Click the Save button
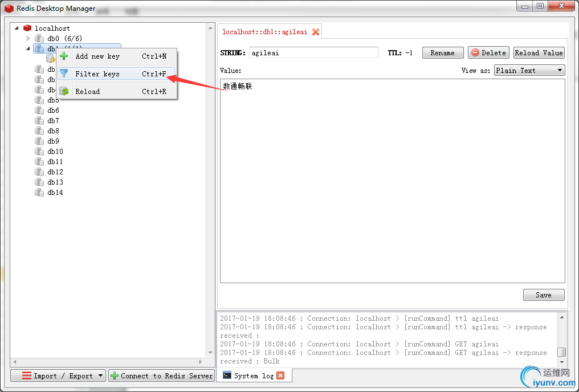 [544, 295]
